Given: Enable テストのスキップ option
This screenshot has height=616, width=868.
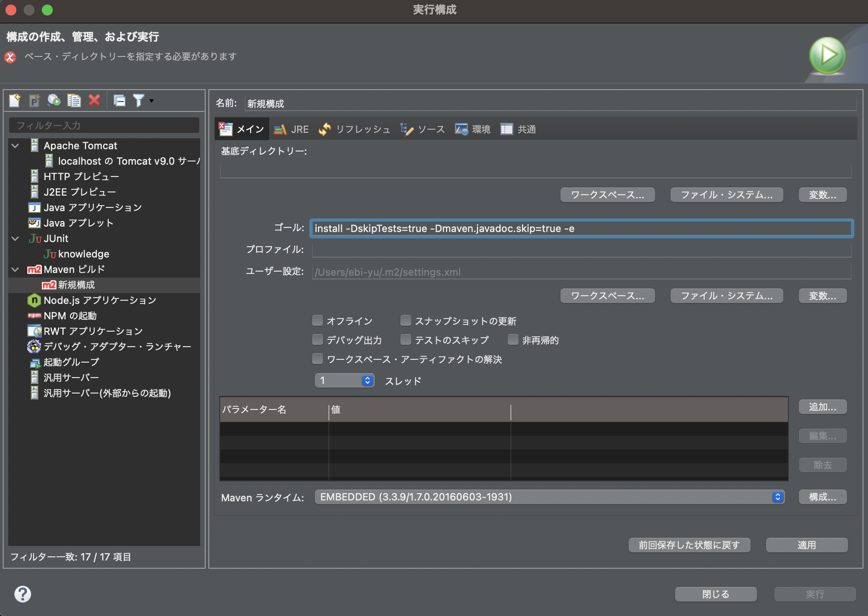Looking at the screenshot, I should [x=406, y=340].
